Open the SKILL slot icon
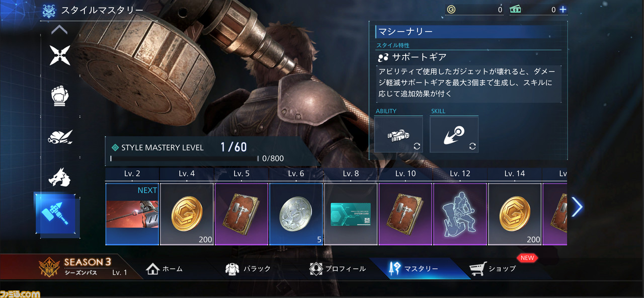Image resolution: width=644 pixels, height=298 pixels. point(454,134)
